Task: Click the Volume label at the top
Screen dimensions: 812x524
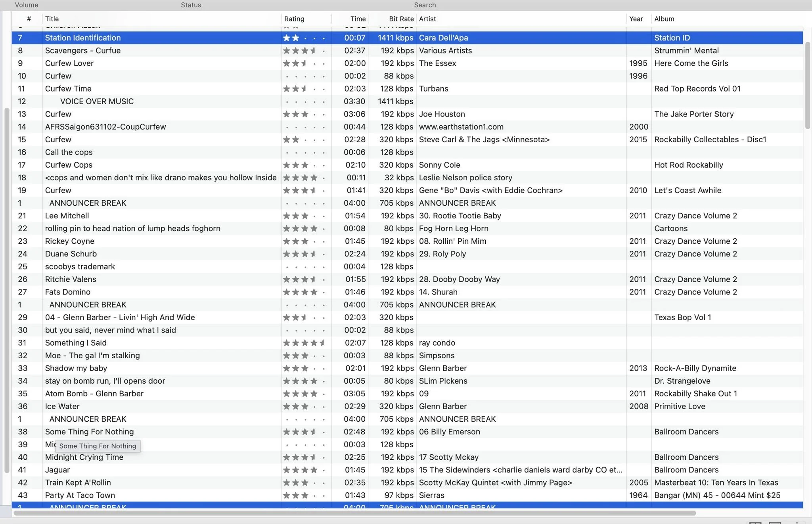Action: (27, 5)
